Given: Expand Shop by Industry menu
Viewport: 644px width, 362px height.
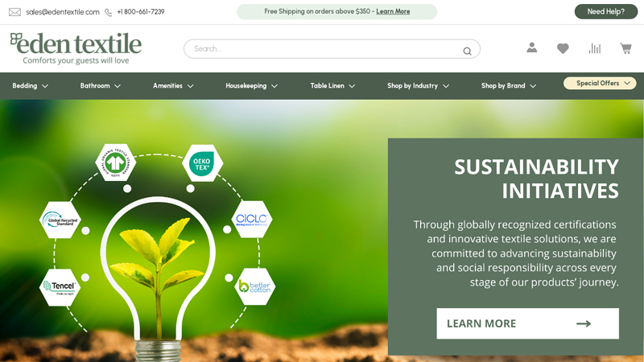Looking at the screenshot, I should click(x=418, y=86).
